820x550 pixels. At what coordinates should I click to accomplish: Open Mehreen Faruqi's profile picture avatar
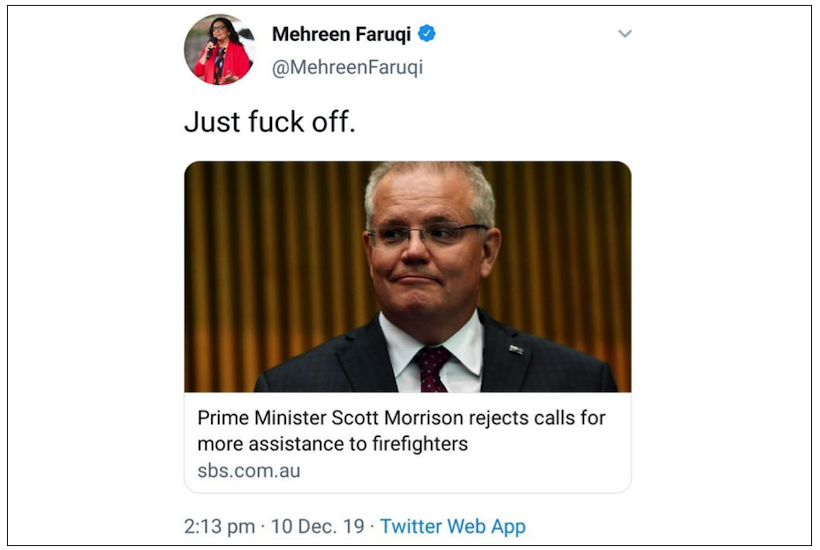219,49
